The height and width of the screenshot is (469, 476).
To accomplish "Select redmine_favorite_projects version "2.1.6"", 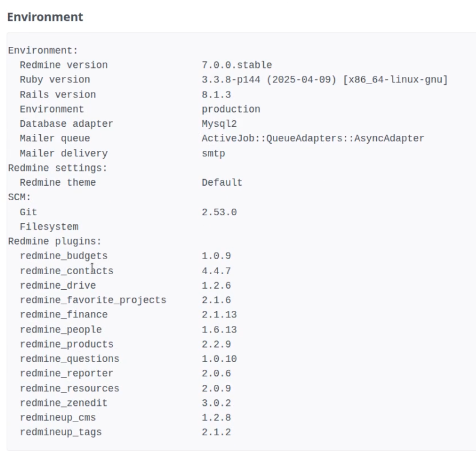I will point(216,300).
